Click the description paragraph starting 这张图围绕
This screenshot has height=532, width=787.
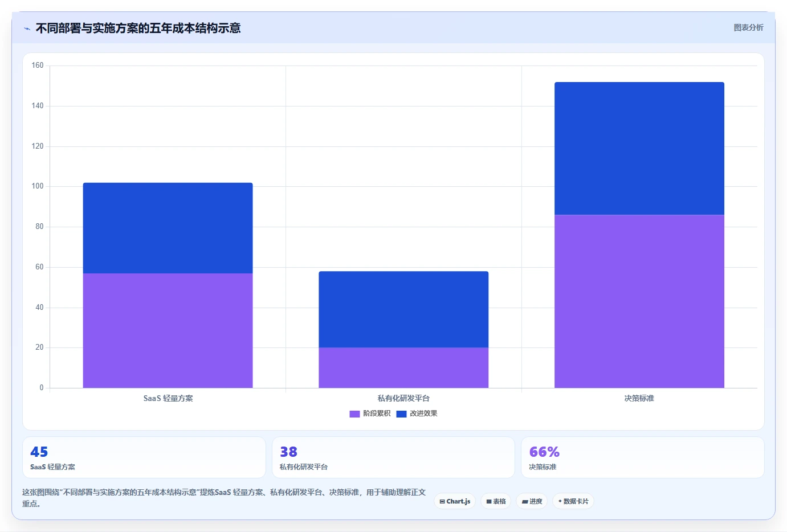click(224, 498)
